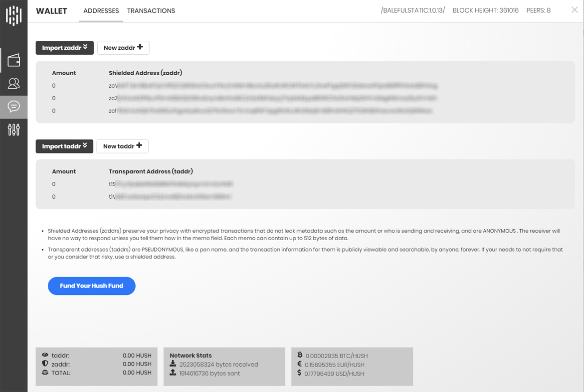Click the PEERS: 8 status
The width and height of the screenshot is (584, 392).
(x=538, y=10)
